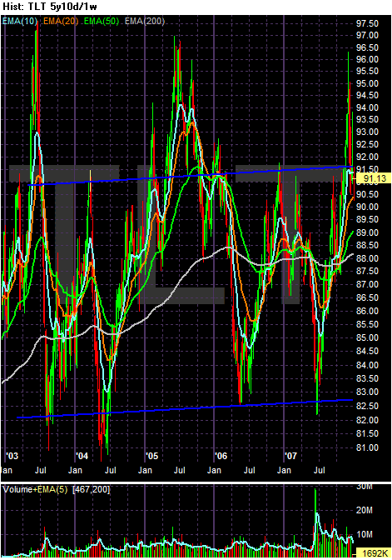The width and height of the screenshot is (392, 560).
Task: Click the '04 year label
Action: pyautogui.click(x=82, y=456)
